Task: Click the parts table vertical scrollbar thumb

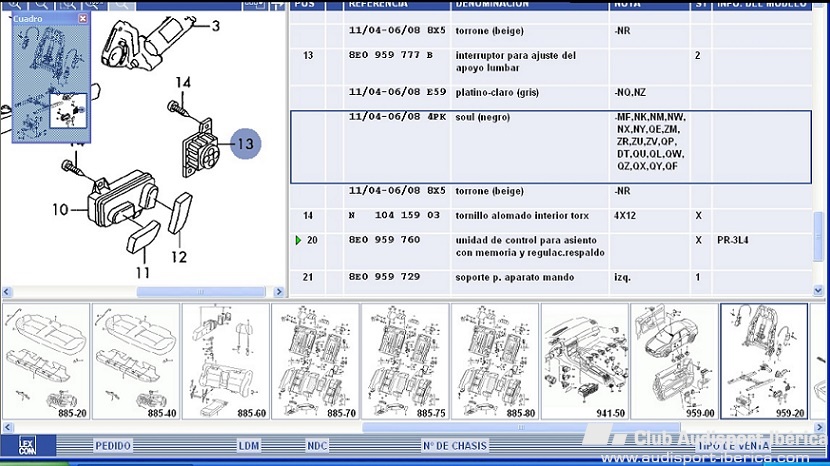Action: point(818,236)
